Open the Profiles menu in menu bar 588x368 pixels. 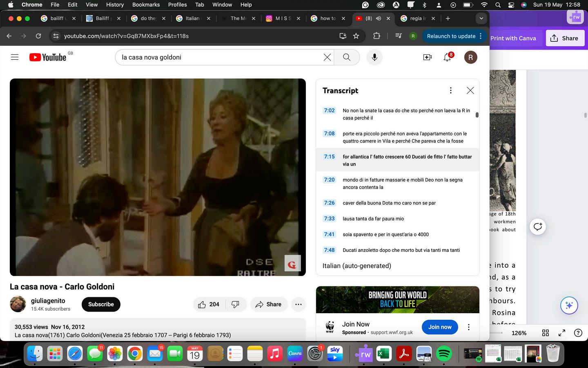pos(177,4)
